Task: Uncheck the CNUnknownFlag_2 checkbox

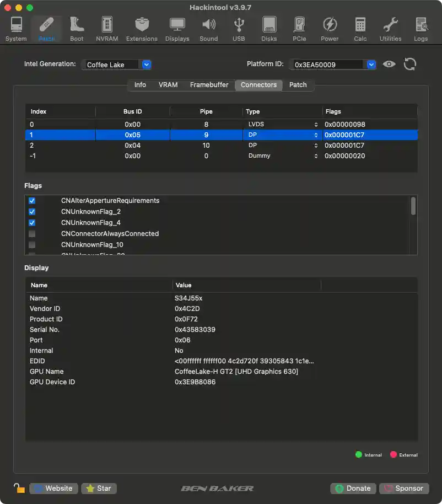Action: point(31,211)
